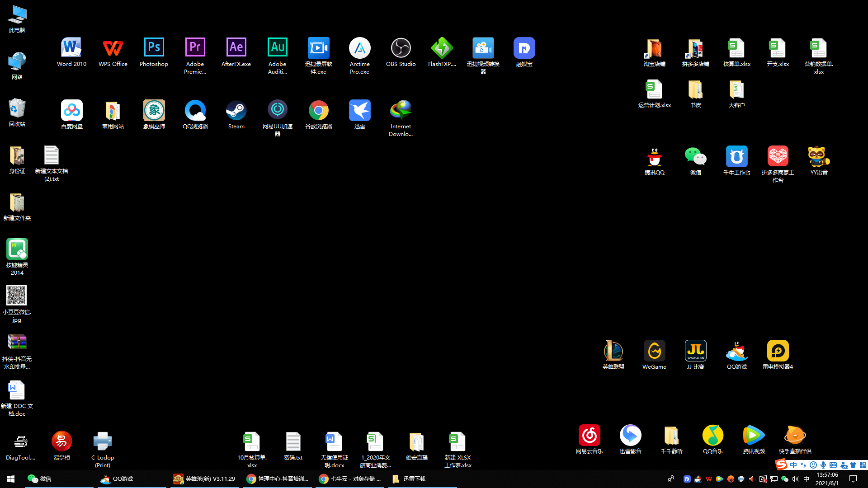The height and width of the screenshot is (488, 868).
Task: Open 腾讯QQ desktop icon
Action: [x=654, y=161]
